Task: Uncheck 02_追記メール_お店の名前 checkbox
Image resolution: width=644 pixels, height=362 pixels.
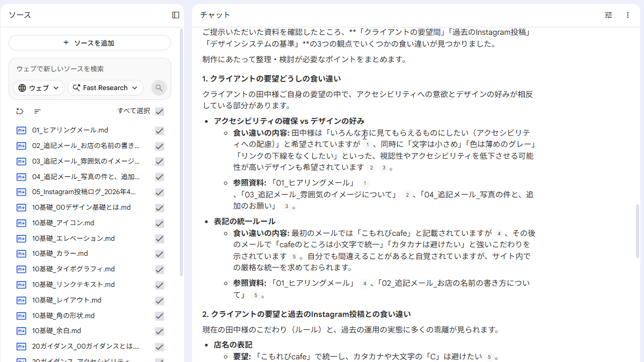Action: [159, 146]
